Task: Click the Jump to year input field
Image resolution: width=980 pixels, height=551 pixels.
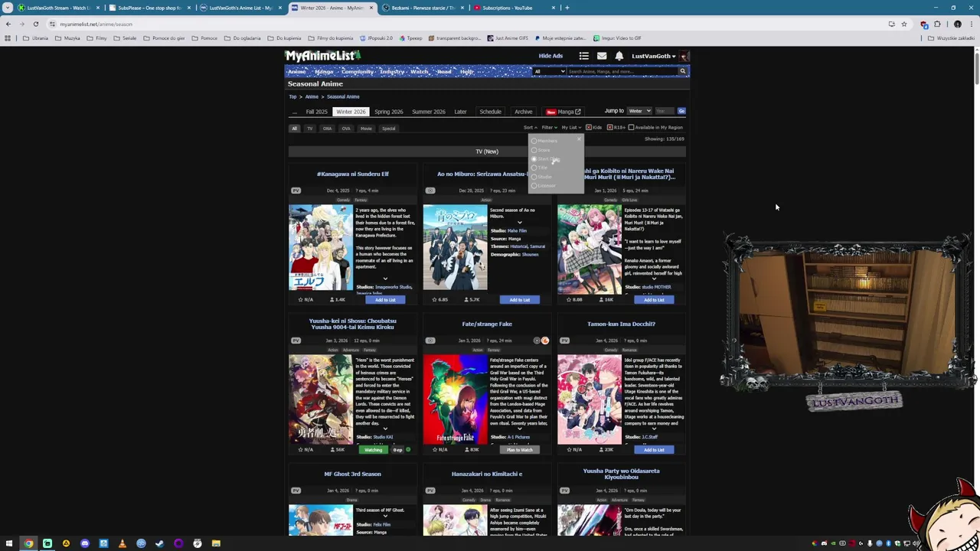Action: (665, 111)
